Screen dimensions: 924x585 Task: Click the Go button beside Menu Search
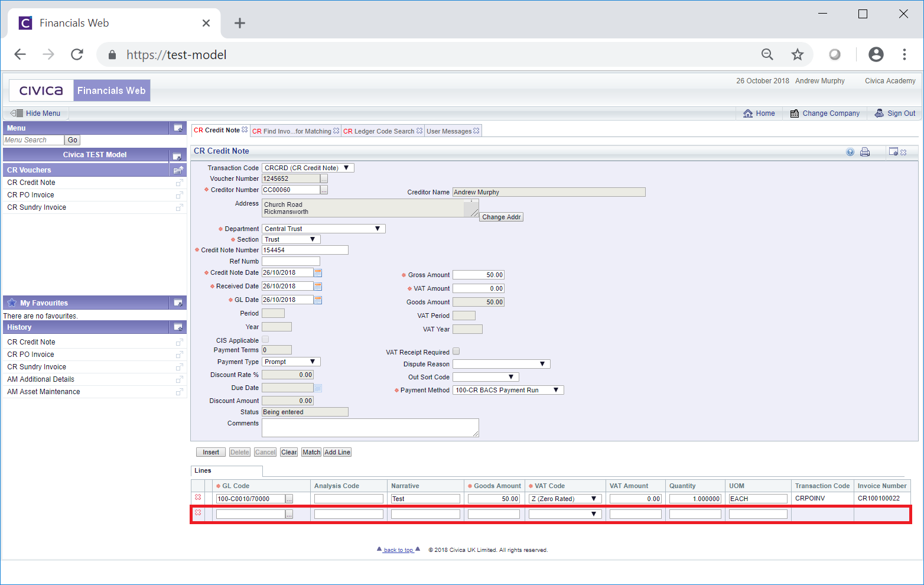click(73, 140)
